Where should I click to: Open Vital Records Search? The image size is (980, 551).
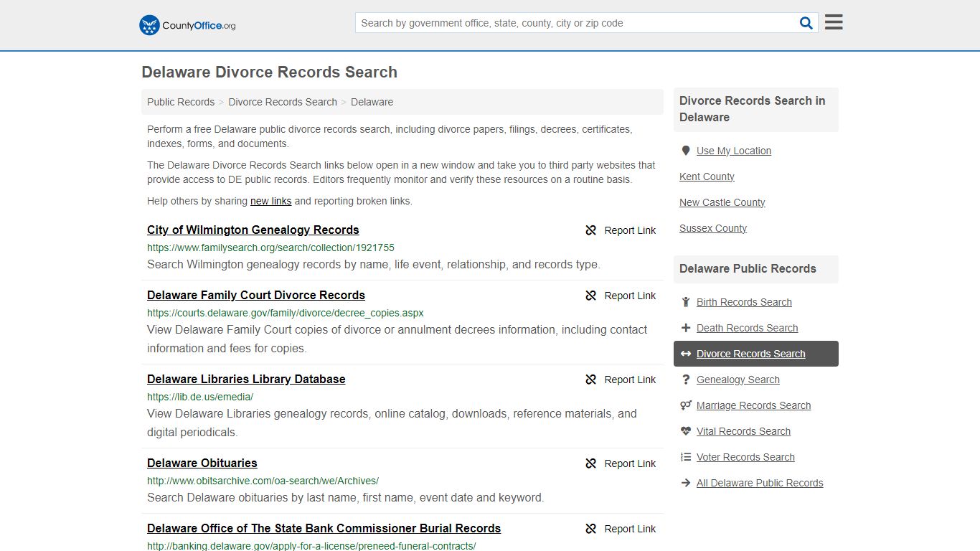coord(743,431)
